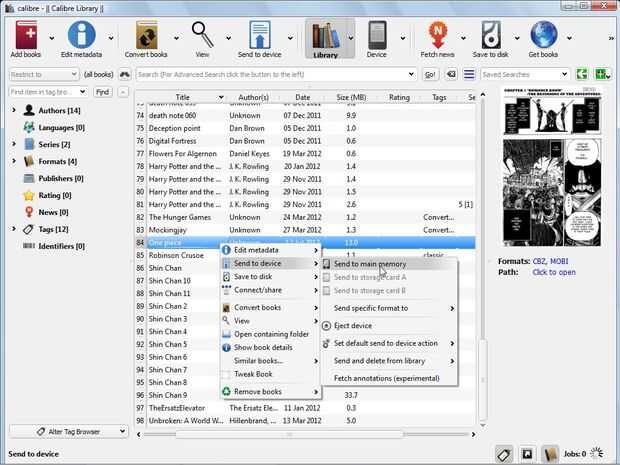Expand the Tags tree node
This screenshot has height=465, width=620.
(x=14, y=229)
